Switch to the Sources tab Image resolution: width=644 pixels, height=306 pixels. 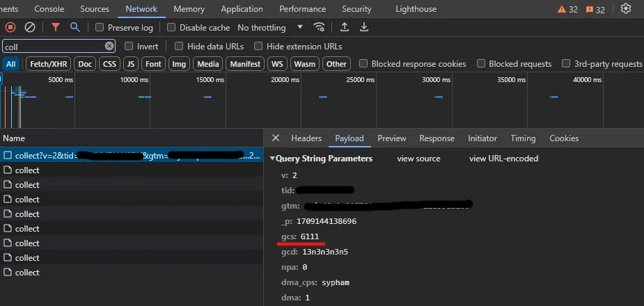coord(95,8)
